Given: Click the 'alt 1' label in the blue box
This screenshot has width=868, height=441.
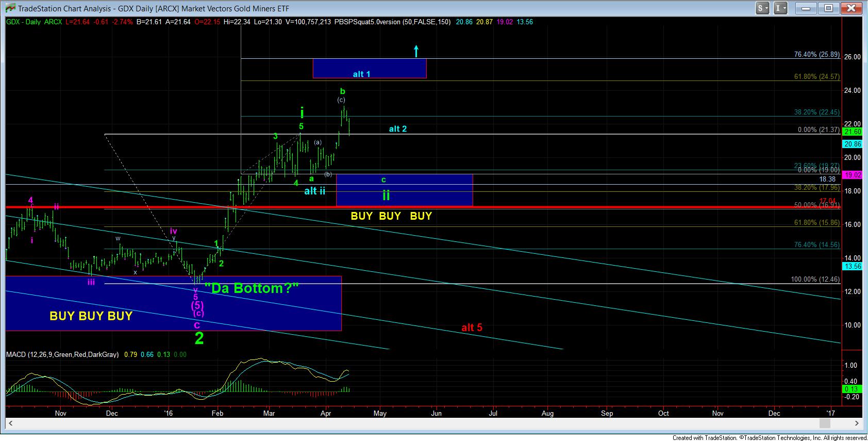Looking at the screenshot, I should (361, 74).
